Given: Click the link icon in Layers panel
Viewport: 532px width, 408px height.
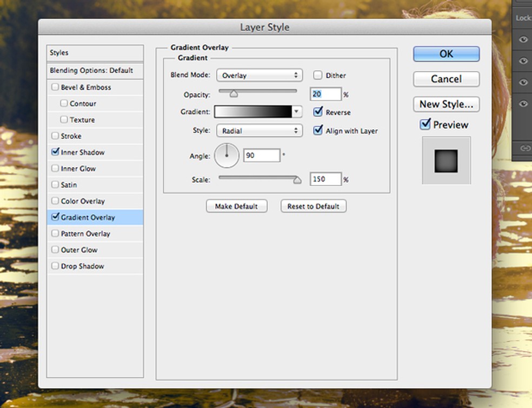Looking at the screenshot, I should click(x=524, y=148).
